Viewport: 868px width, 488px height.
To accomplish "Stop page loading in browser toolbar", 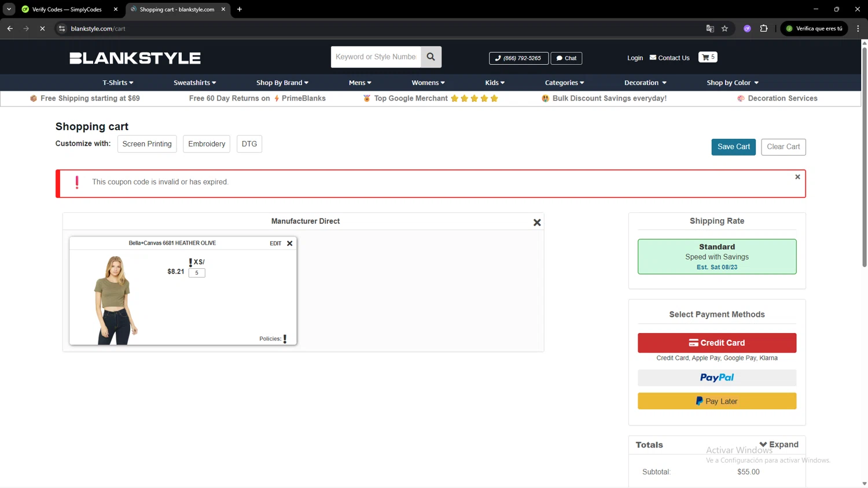I will 42,28.
